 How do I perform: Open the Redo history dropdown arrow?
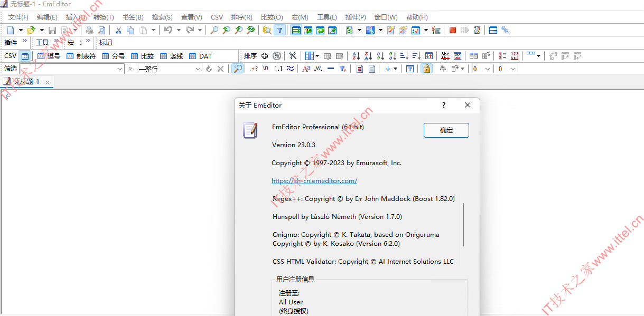click(x=200, y=30)
